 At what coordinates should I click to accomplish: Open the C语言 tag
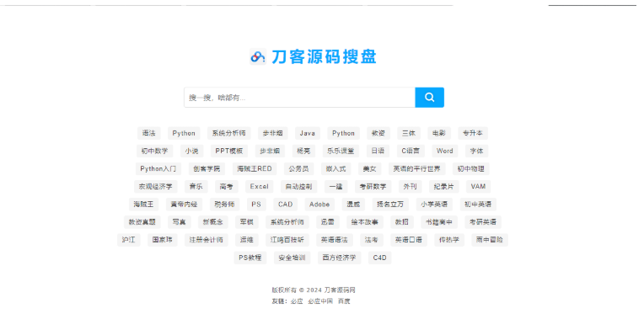(411, 151)
